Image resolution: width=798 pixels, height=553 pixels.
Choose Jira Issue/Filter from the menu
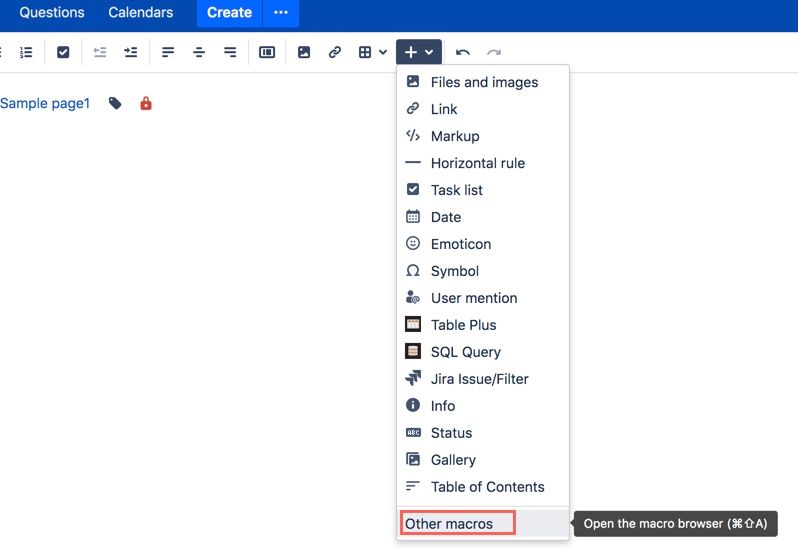[x=482, y=379]
